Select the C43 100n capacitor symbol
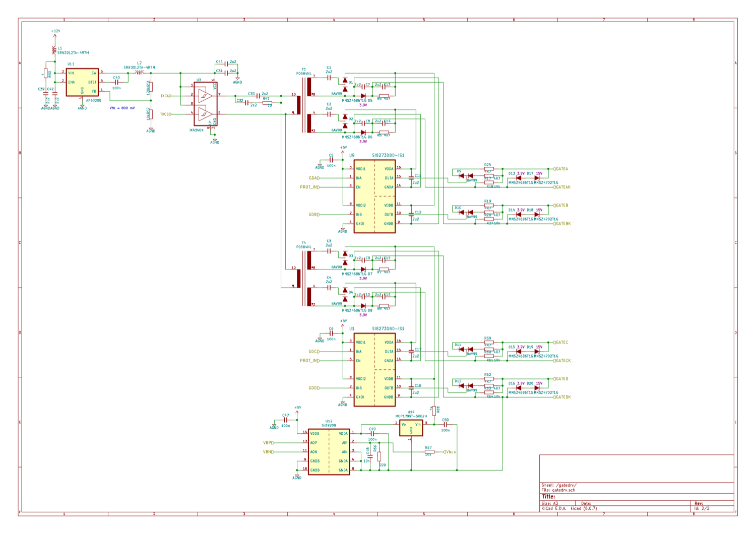The width and height of the screenshot is (756, 534). click(x=116, y=82)
